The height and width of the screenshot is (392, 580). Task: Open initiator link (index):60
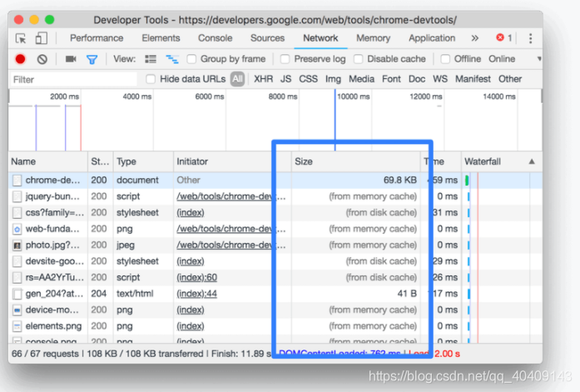[196, 277]
